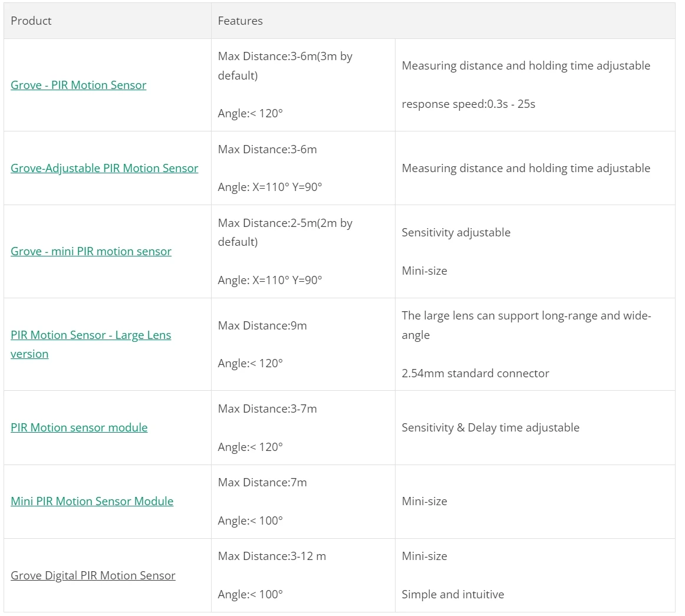Open PIR Motion Sensor - Large Lens version link
This screenshot has width=685, height=616.
tap(91, 344)
